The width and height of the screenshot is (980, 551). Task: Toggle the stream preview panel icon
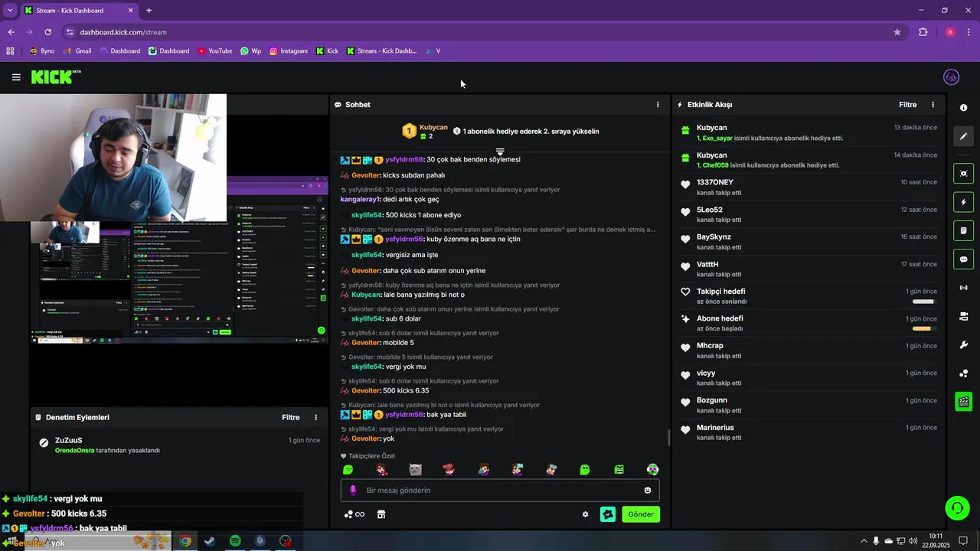(964, 174)
